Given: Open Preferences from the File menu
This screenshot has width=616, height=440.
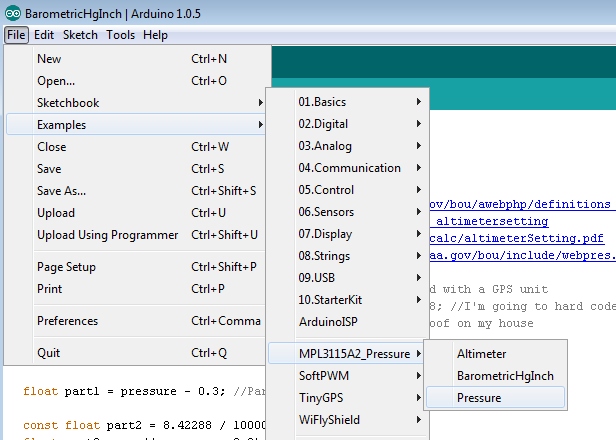Looking at the screenshot, I should [x=136, y=321].
